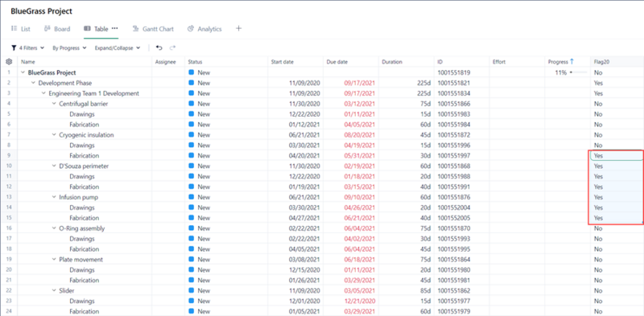The height and width of the screenshot is (316, 644).
Task: Open the By Progress sorting dropdown
Action: (69, 48)
